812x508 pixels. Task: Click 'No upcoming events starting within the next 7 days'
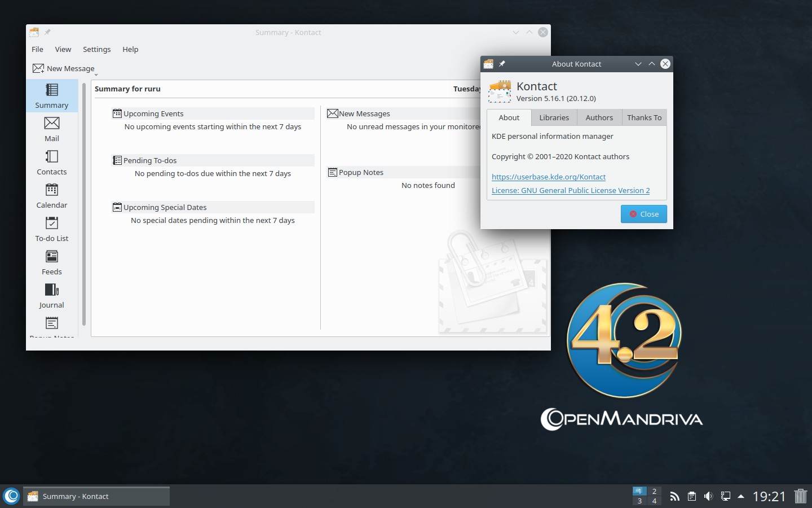[213, 126]
